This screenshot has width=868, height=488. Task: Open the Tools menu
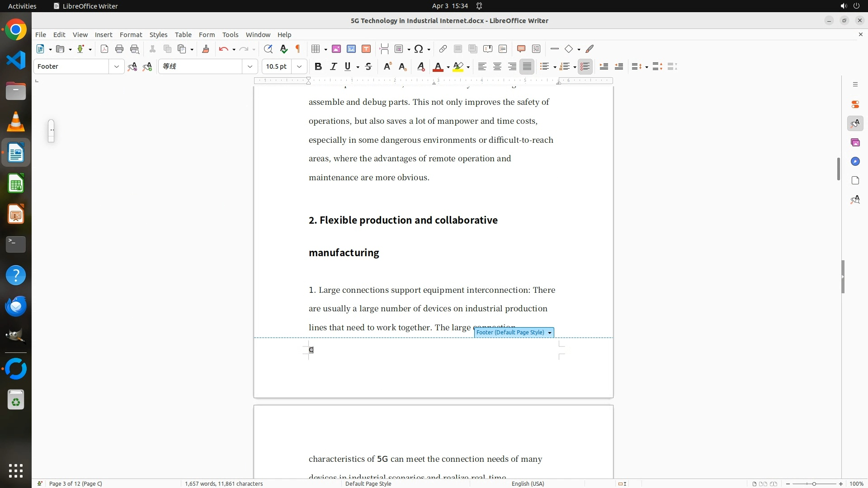click(230, 34)
